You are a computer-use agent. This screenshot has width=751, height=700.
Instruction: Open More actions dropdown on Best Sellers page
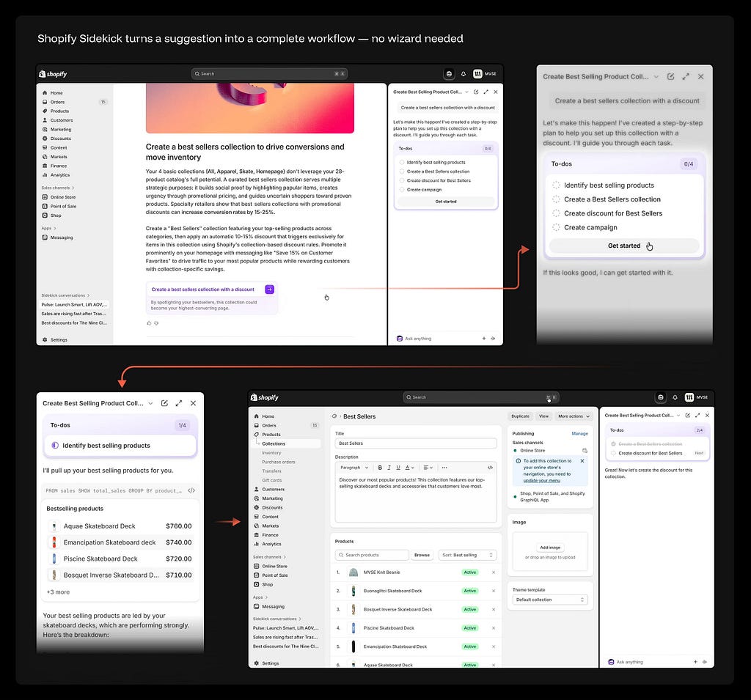[x=574, y=416]
